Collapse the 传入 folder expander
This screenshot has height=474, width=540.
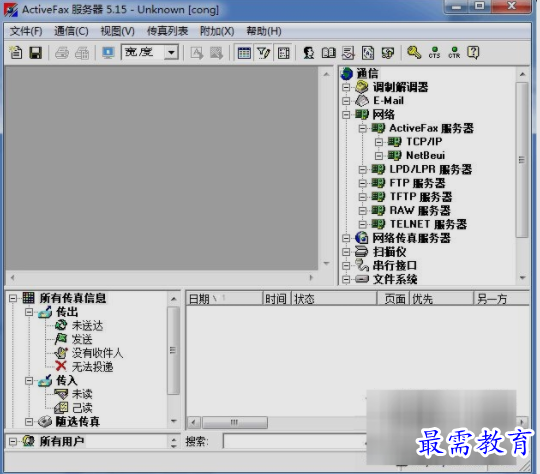[29, 381]
